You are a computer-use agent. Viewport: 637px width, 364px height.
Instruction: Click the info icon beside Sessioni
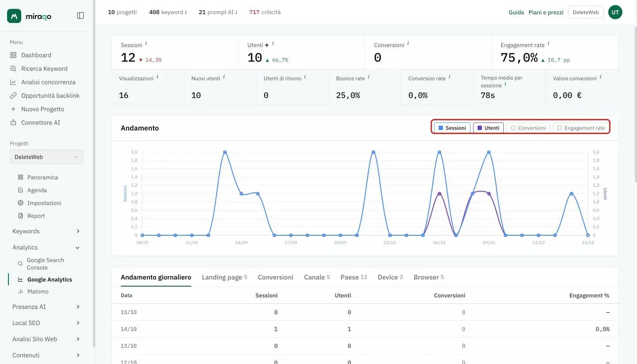point(146,44)
